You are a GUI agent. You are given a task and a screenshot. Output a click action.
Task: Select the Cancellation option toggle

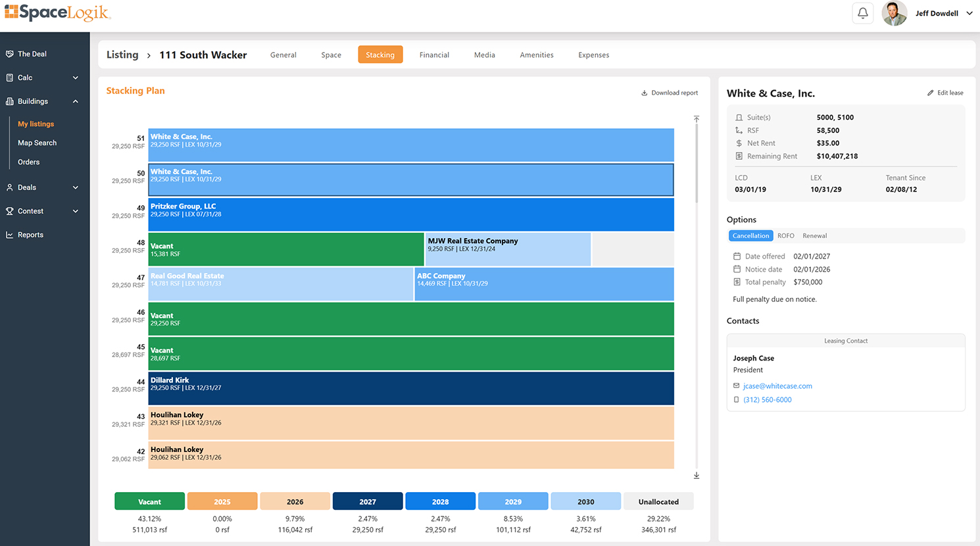coord(750,236)
